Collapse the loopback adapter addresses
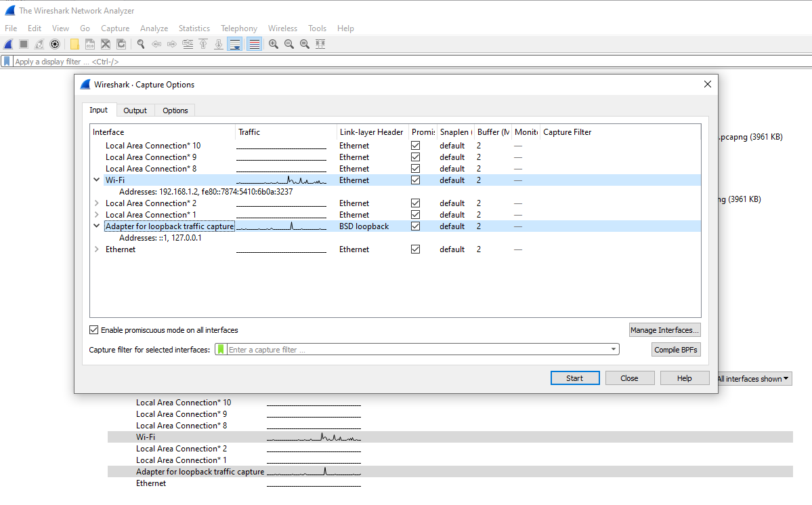Image resolution: width=812 pixels, height=505 pixels. tap(96, 226)
